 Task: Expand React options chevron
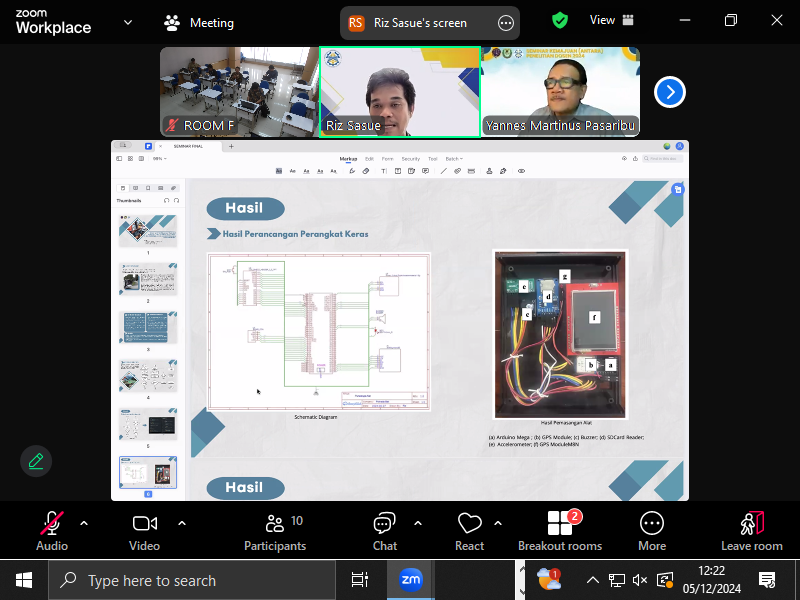498,522
